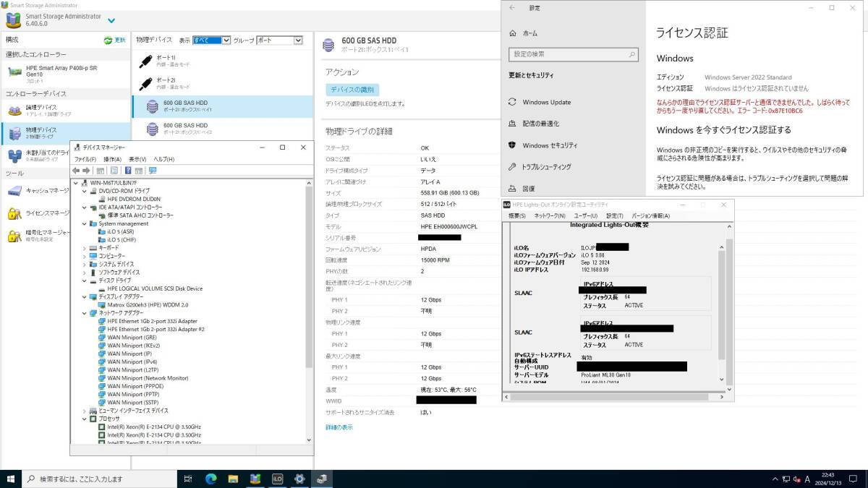Open the Smart Storage Administrator title dropdown arrow
Viewport: 868px width, 488px height.
tap(111, 20)
